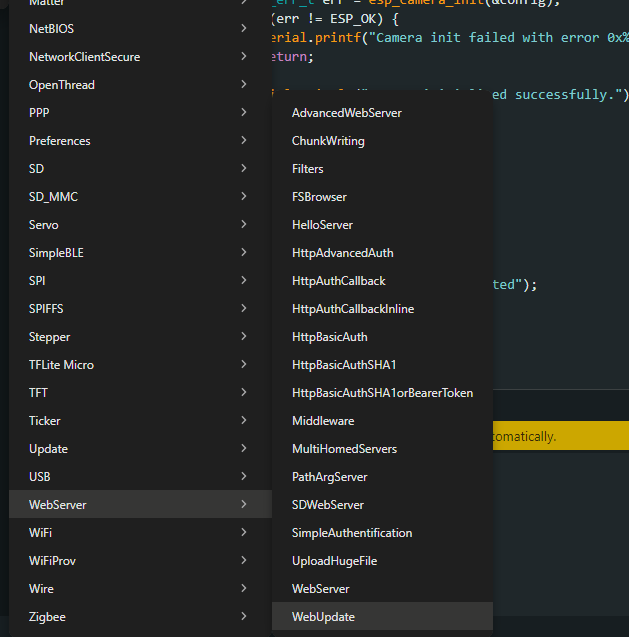This screenshot has width=629, height=637.
Task: Open the SD_MMC examples submenu
Action: tap(140, 197)
